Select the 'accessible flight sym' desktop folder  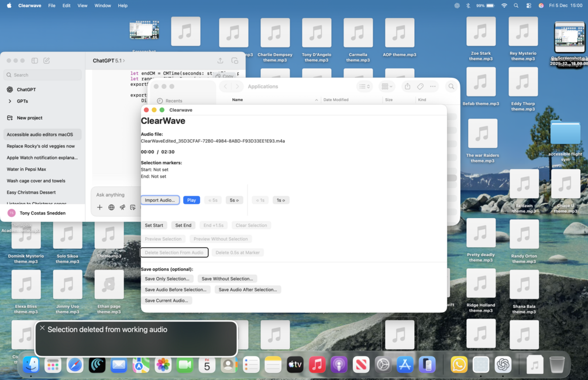tap(565, 141)
